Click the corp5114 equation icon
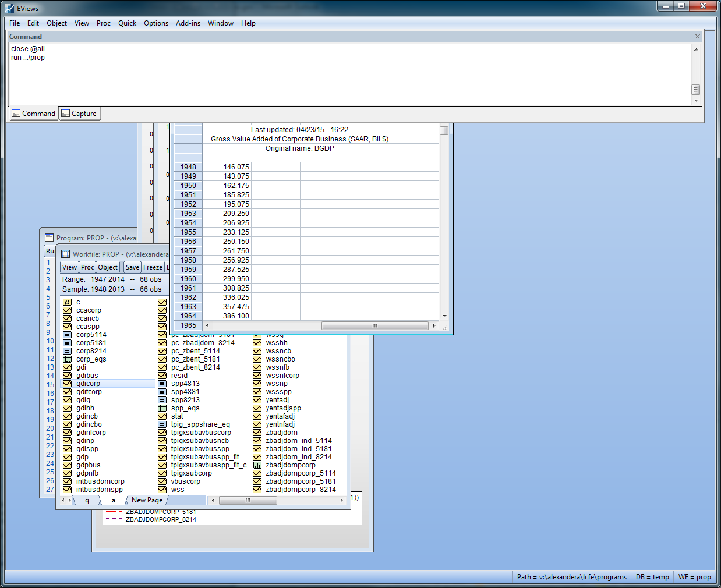Viewport: 721px width, 588px height. (67, 335)
